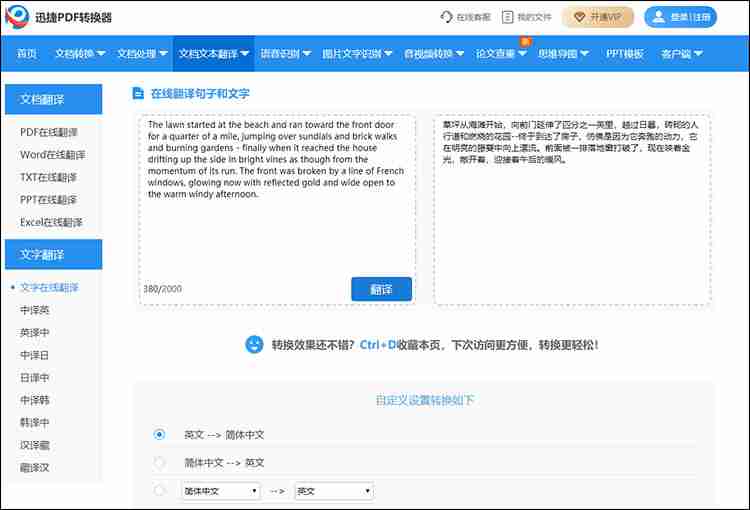Click the 在线客服 headset icon

pyautogui.click(x=446, y=17)
